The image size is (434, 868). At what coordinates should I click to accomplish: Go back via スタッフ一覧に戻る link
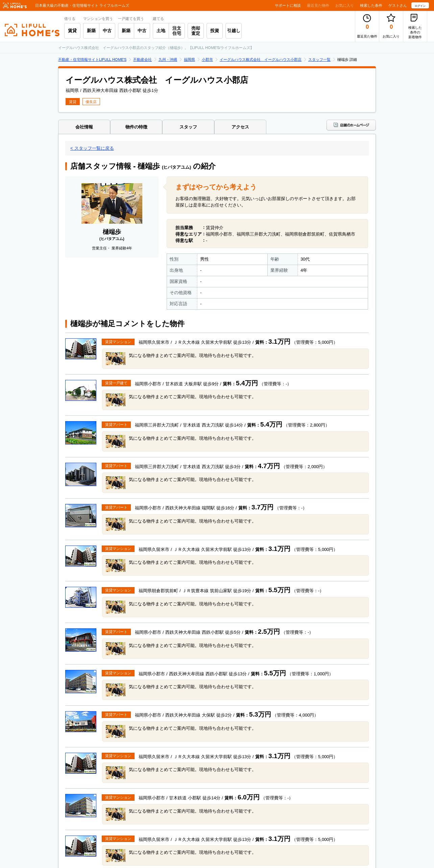[92, 148]
